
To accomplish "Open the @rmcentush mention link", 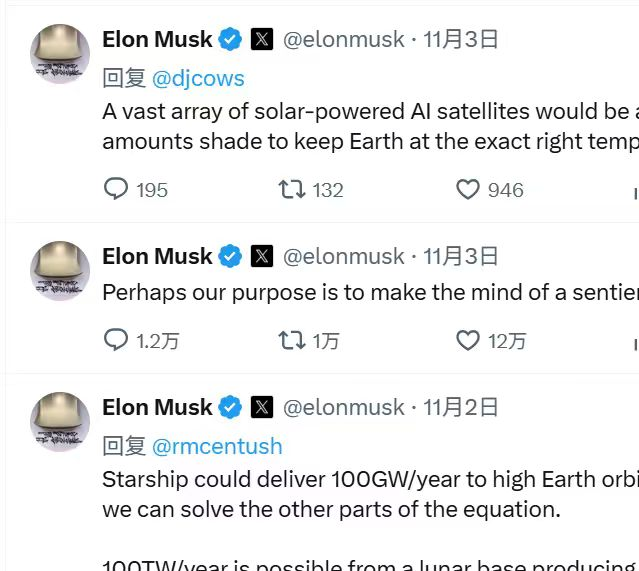I will click(x=217, y=445).
